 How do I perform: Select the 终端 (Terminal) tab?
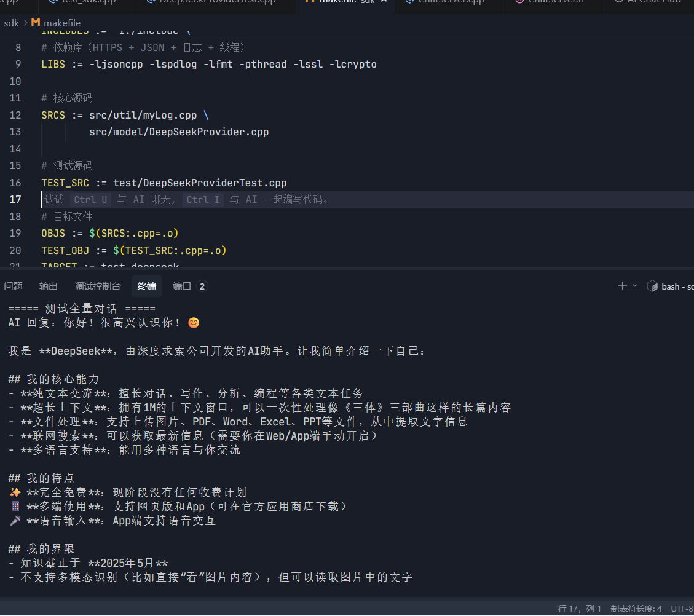[146, 286]
